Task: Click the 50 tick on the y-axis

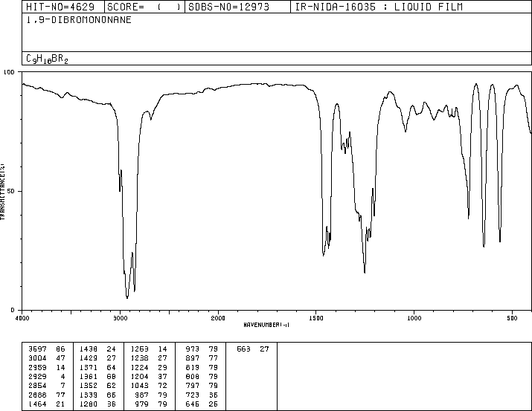Action: pyautogui.click(x=11, y=191)
